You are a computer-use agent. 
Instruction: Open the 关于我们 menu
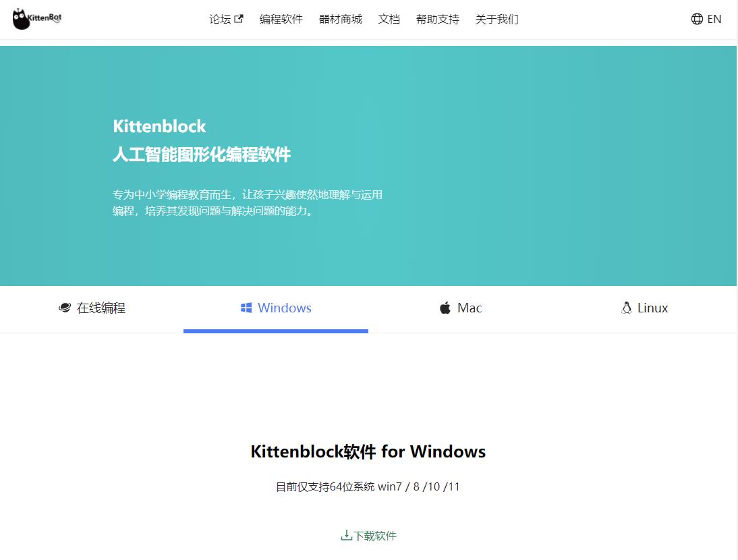point(496,20)
